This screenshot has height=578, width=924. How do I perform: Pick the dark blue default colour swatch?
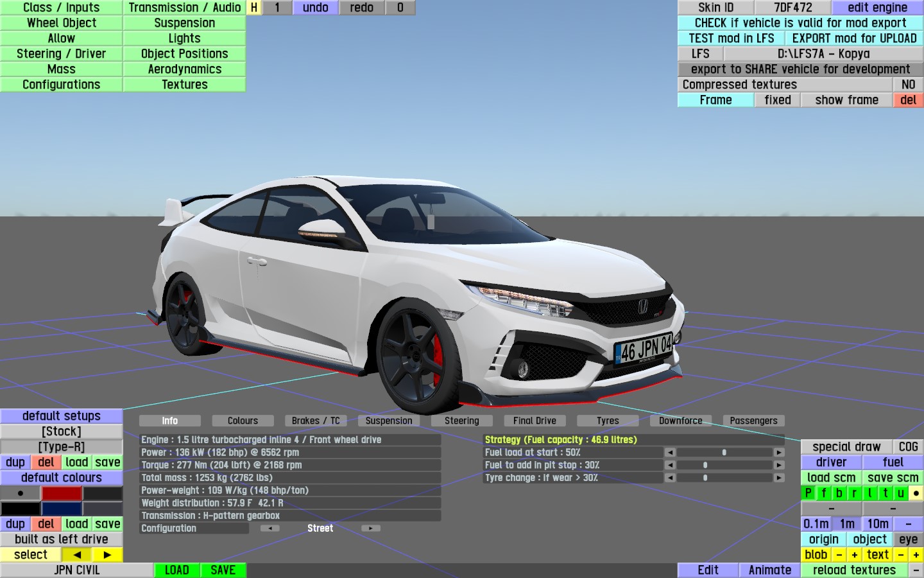pos(62,509)
